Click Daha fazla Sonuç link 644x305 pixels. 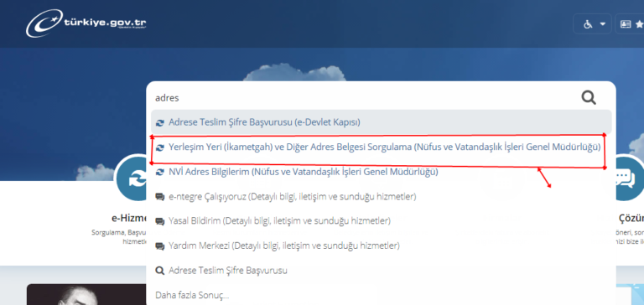point(192,295)
